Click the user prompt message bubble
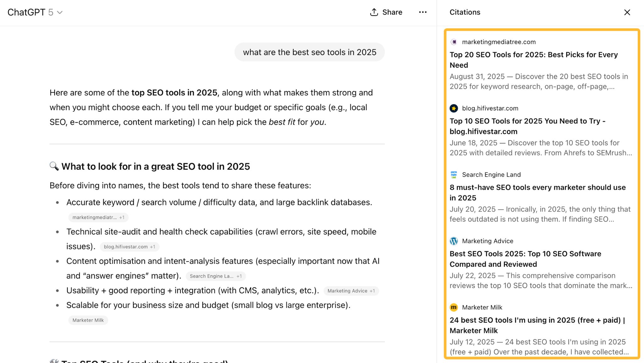 coord(309,52)
